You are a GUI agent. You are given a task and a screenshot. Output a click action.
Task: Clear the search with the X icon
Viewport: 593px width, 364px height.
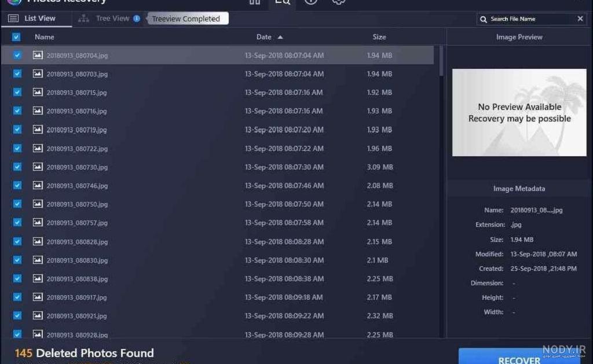(580, 19)
